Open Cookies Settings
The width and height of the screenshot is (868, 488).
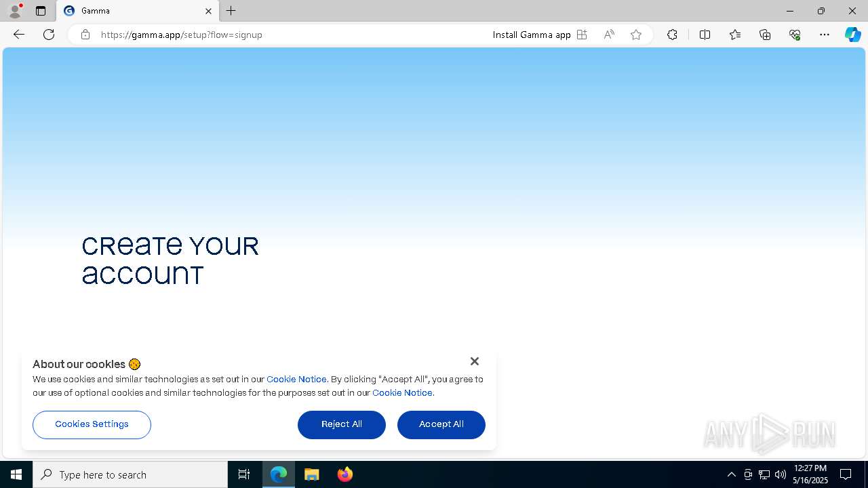pyautogui.click(x=92, y=424)
